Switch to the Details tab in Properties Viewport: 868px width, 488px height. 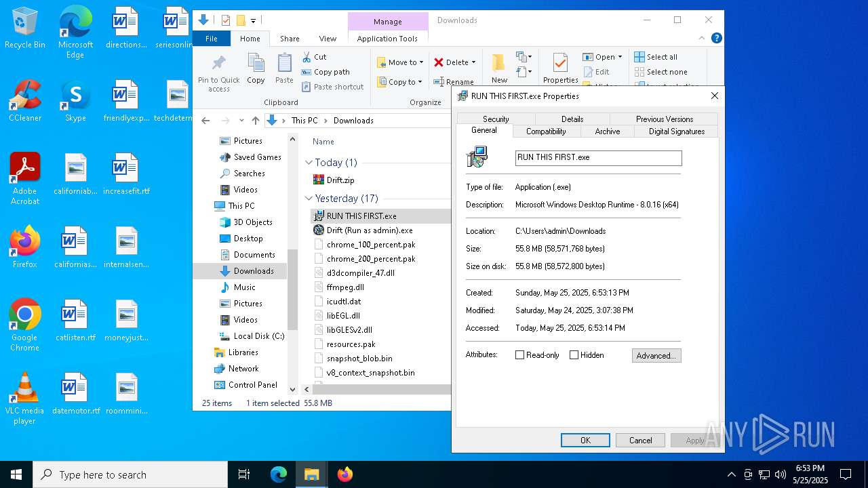pos(572,119)
